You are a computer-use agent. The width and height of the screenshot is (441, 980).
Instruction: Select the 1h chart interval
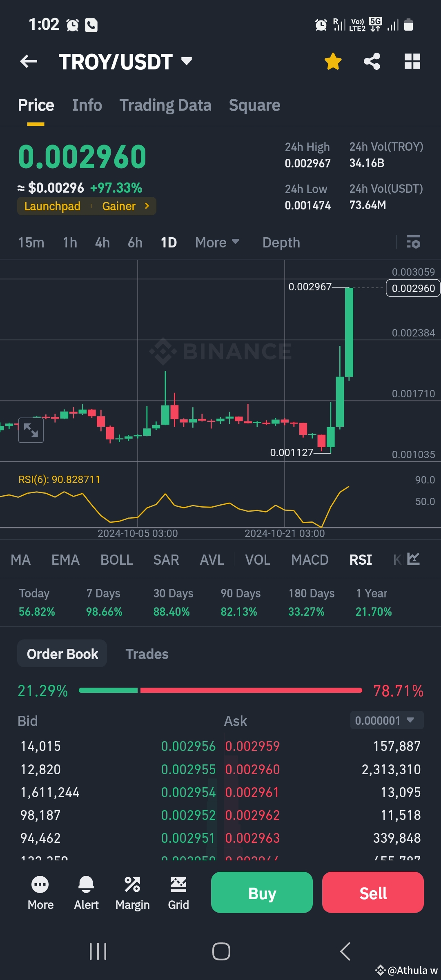(70, 243)
